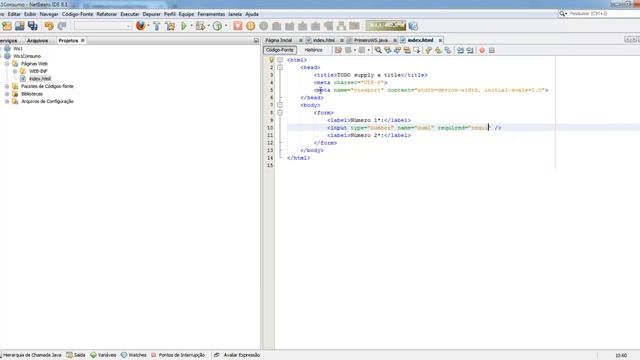Click the Debug Project toolbar icon
Viewport: 640px width, 360px height.
[200, 26]
